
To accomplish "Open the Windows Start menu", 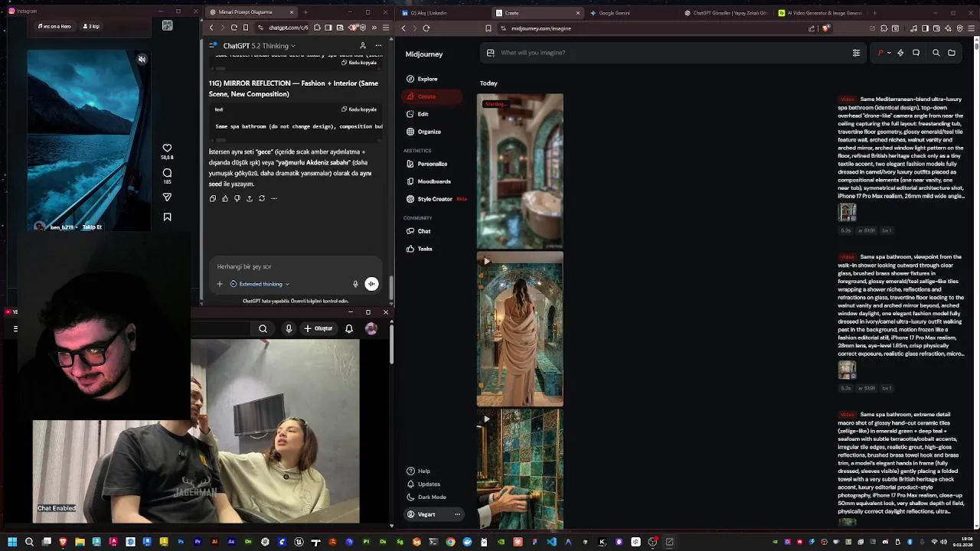I will [12, 542].
